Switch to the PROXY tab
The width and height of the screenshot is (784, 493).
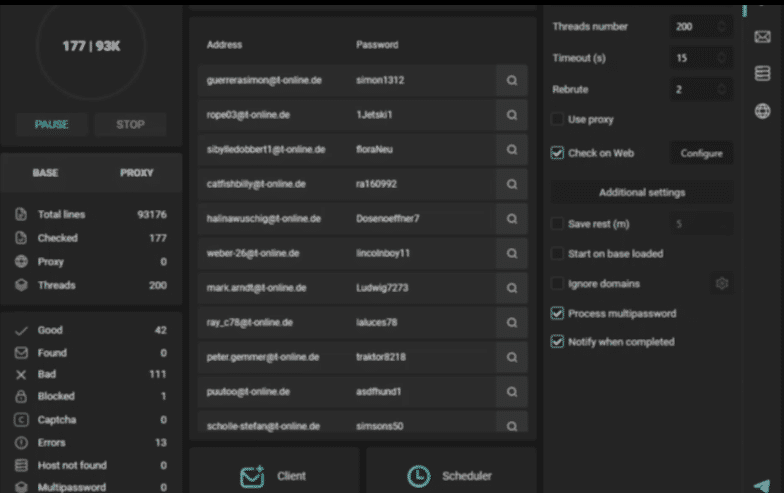[x=137, y=173]
